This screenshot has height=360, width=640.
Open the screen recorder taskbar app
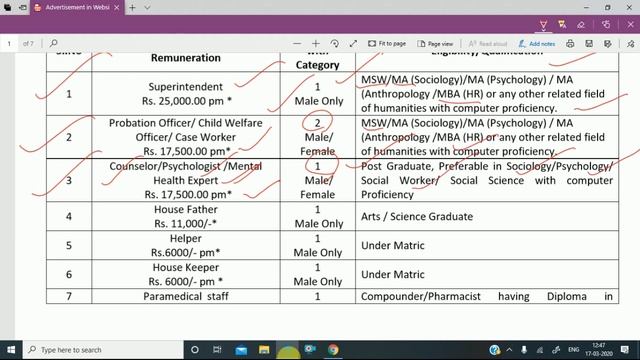pos(310,349)
